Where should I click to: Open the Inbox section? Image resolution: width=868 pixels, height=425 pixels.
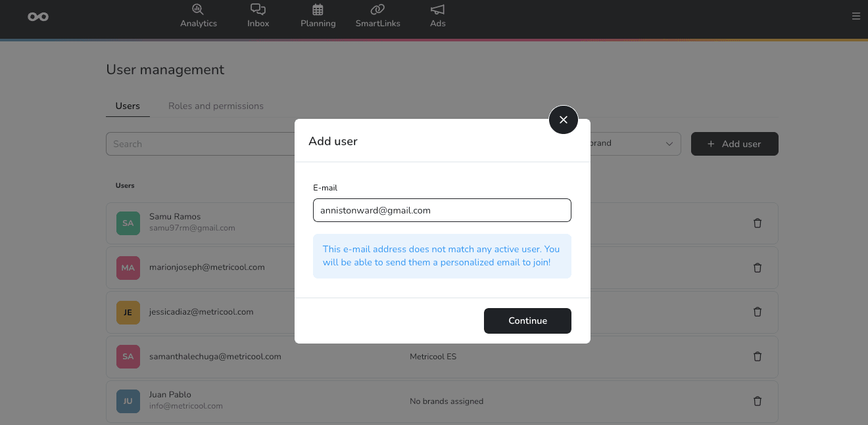(x=258, y=16)
